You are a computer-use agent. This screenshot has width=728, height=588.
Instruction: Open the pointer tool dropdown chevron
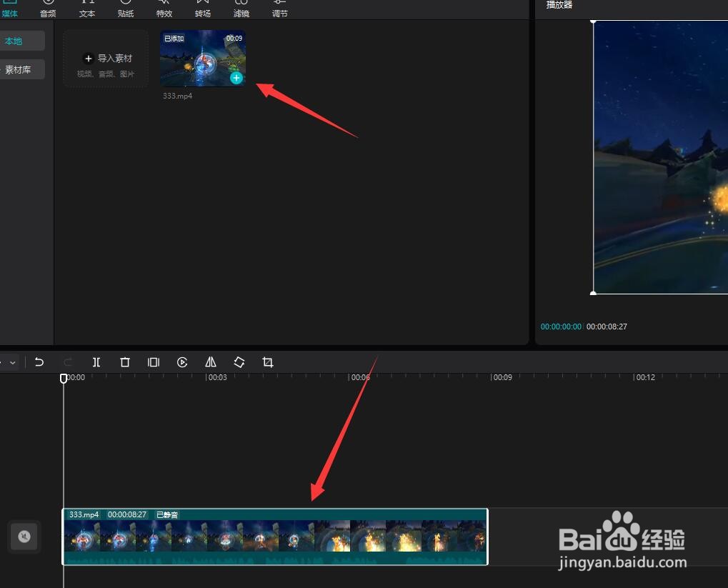13,362
